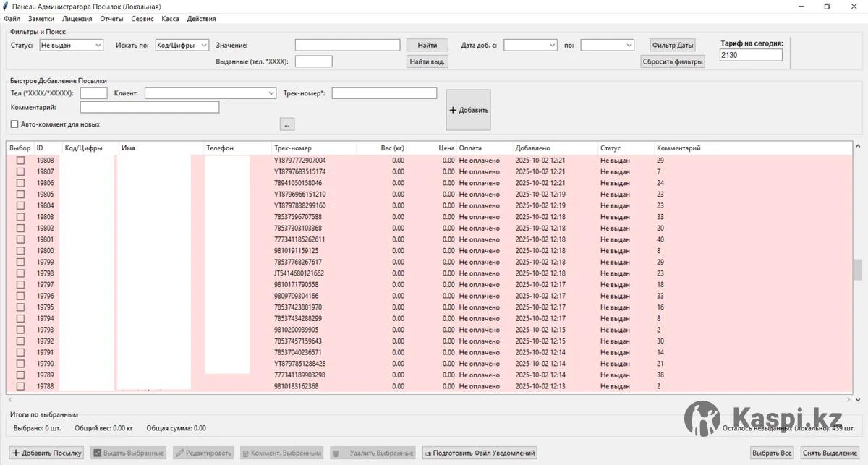The height and width of the screenshot is (465, 868).
Task: Click the Выдать Выбранные checkmark button
Action: click(x=129, y=453)
